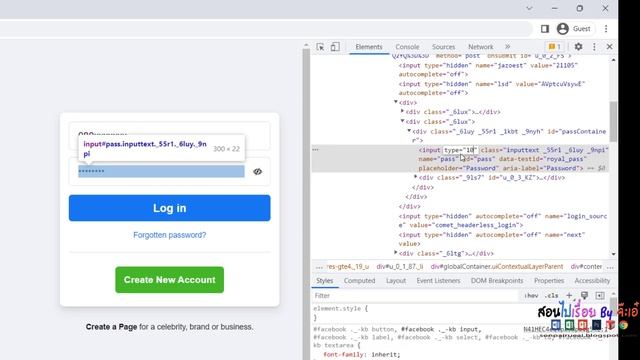Screen dimensions: 640x360
Task: Open DevTools customize three-dot menu
Action: coord(594,47)
